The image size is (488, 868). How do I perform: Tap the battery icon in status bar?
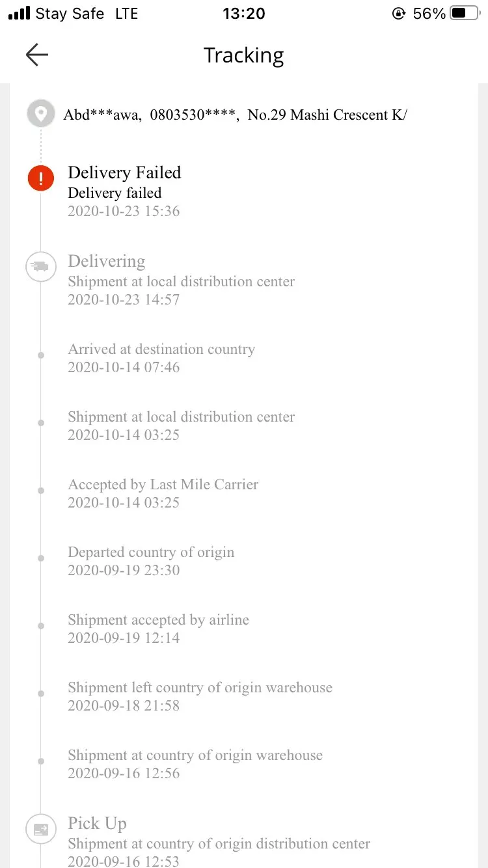(x=465, y=13)
